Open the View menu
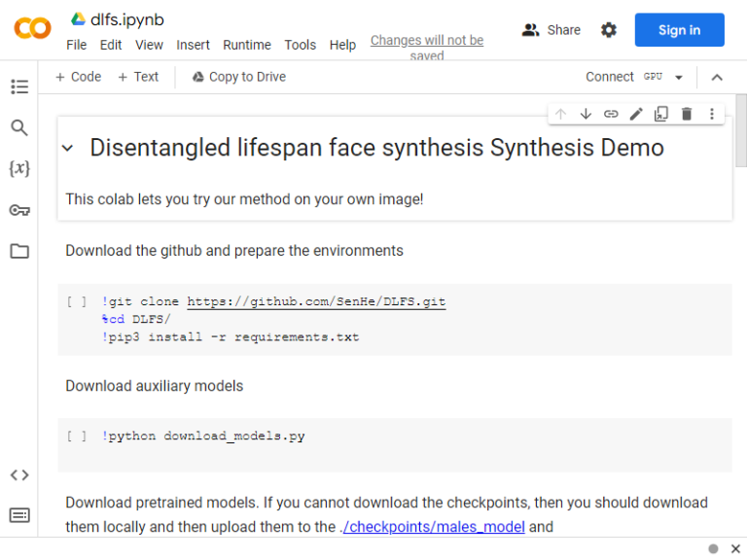The width and height of the screenshot is (747, 560). [x=149, y=45]
